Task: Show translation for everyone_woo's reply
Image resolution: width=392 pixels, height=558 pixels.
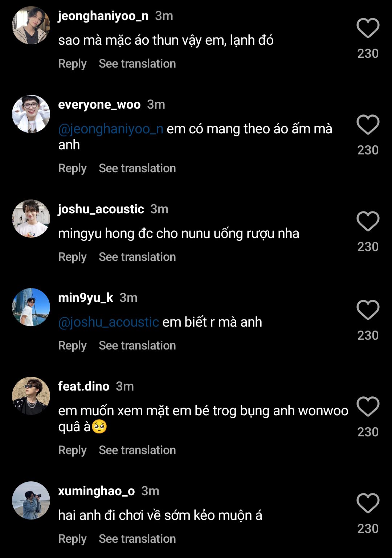Action: point(137,168)
